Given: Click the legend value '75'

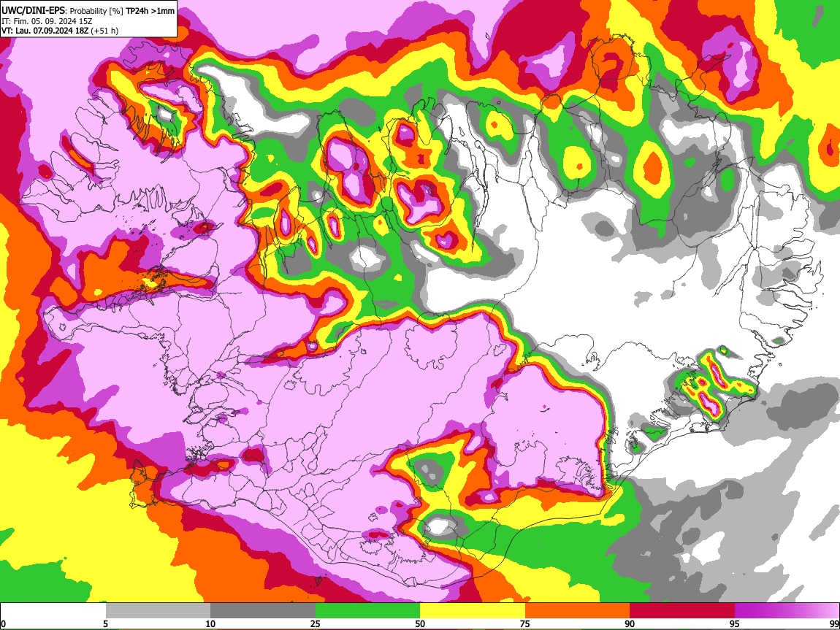Looking at the screenshot, I should (525, 623).
